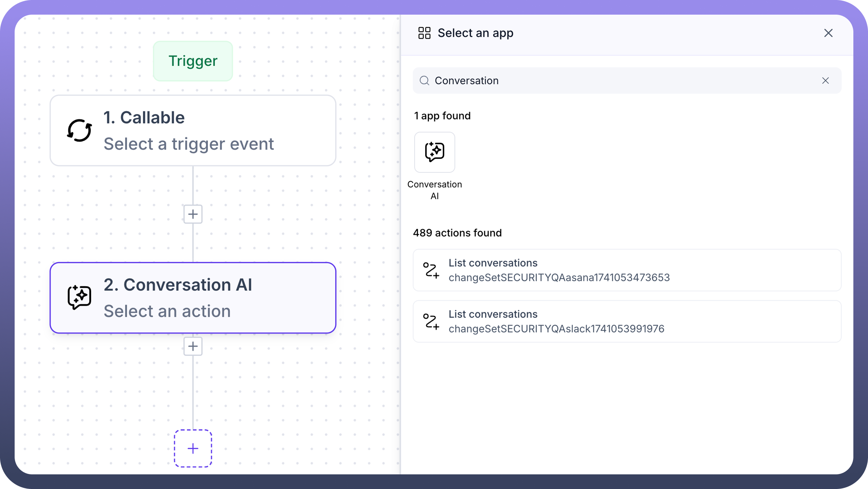Image resolution: width=868 pixels, height=489 pixels.
Task: Click the route icon on the slack action
Action: coord(431,321)
